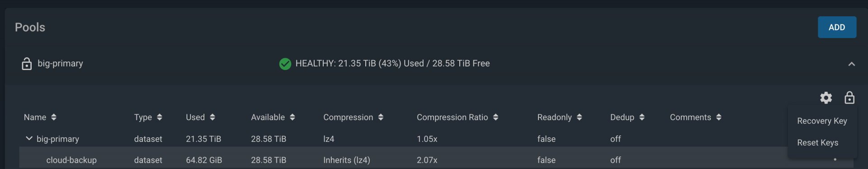Screen dimensions: 868x169
Task: Sort by Compression Ratio column arrows
Action: pos(495,117)
